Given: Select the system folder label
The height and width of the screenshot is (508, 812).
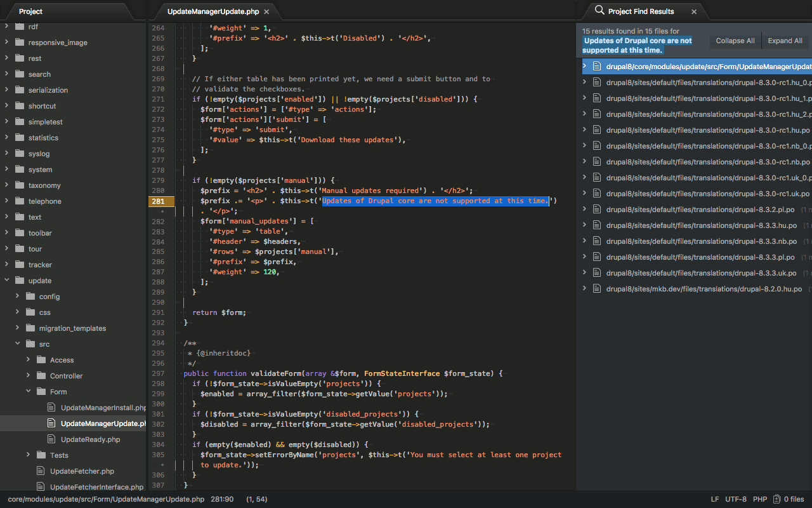Looking at the screenshot, I should [x=40, y=170].
